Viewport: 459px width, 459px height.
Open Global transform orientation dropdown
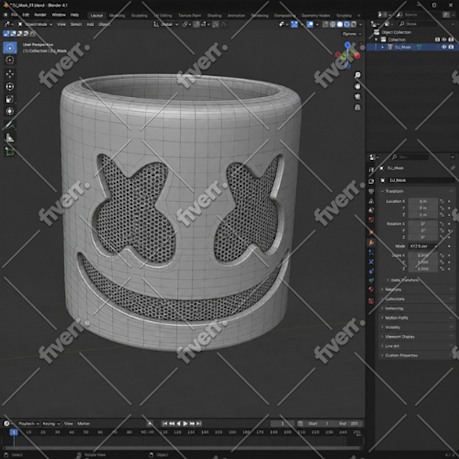click(x=166, y=24)
